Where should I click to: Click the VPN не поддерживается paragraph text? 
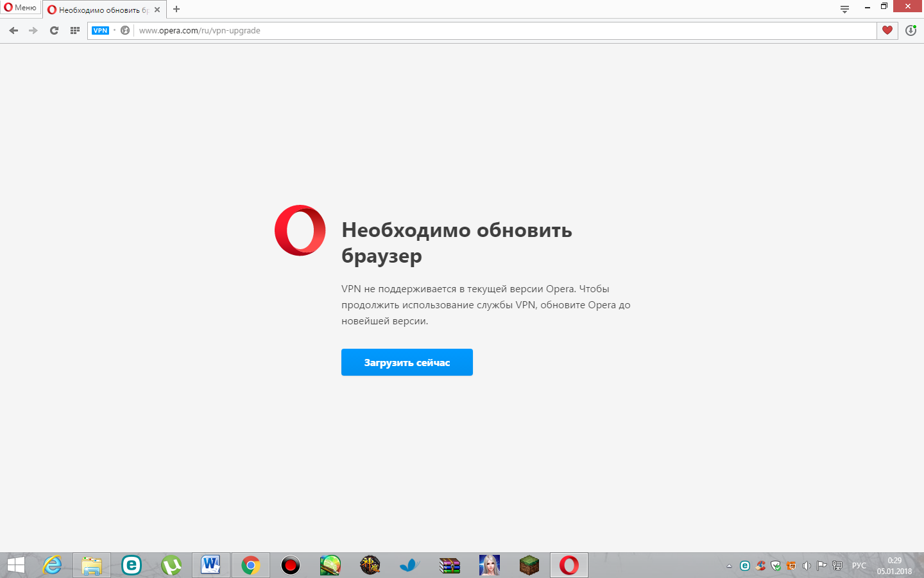tap(486, 305)
